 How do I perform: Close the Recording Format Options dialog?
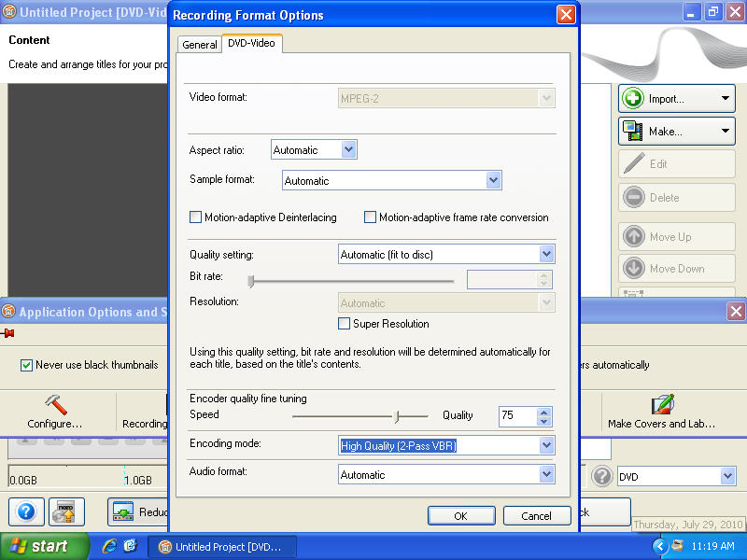coord(566,15)
